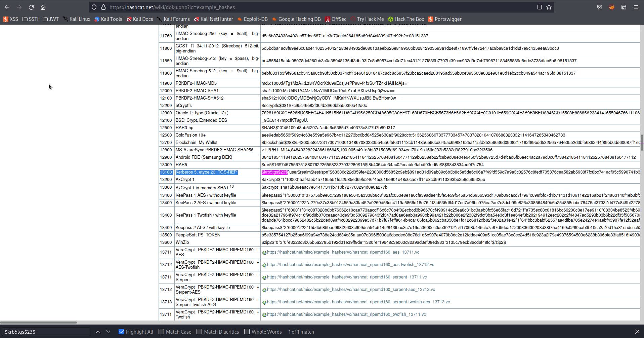The width and height of the screenshot is (644, 338).
Task: Click hash mode 13100 cell
Action: tap(166, 172)
